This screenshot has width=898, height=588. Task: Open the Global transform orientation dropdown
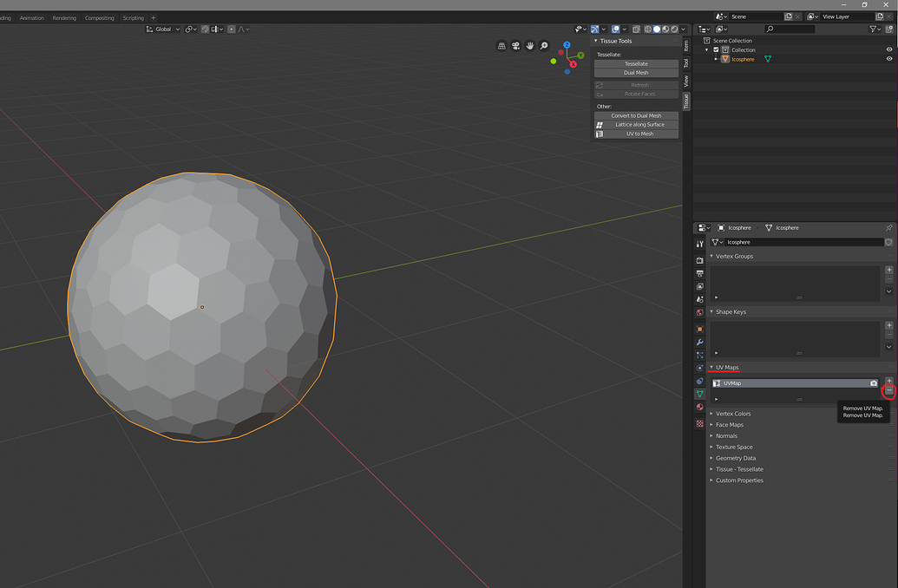pyautogui.click(x=163, y=29)
